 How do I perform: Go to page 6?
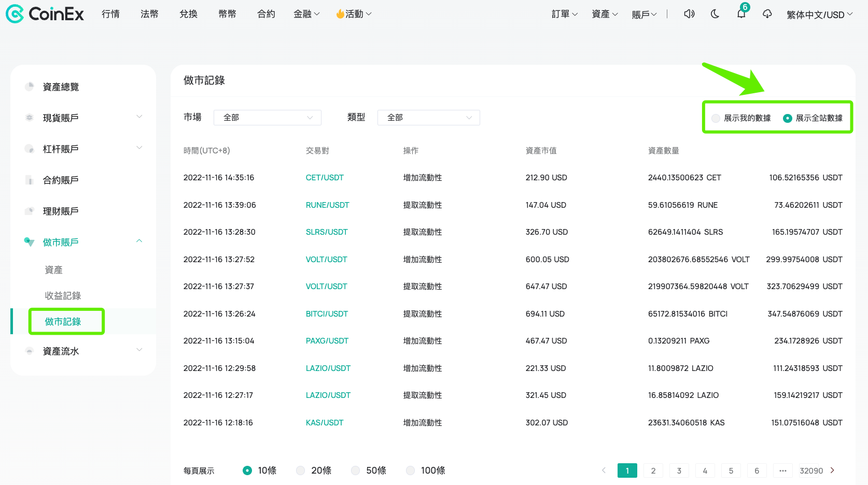tap(757, 470)
